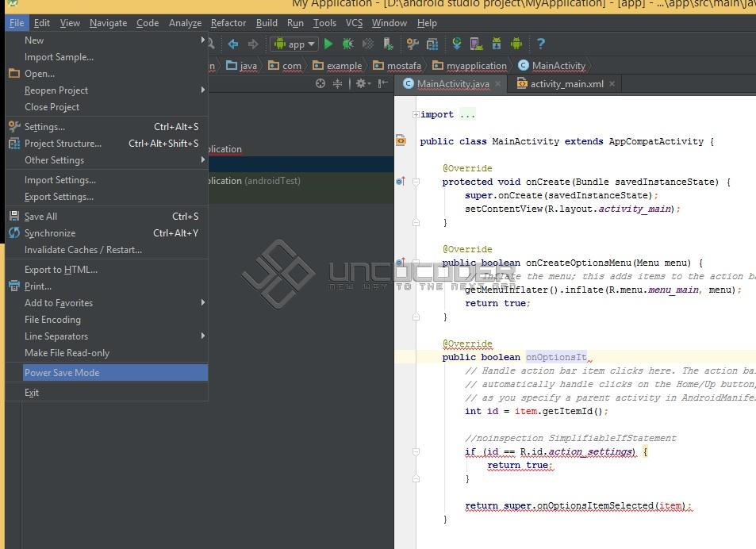Expand the Line Separators submenu
The height and width of the screenshot is (549, 756).
[106, 336]
